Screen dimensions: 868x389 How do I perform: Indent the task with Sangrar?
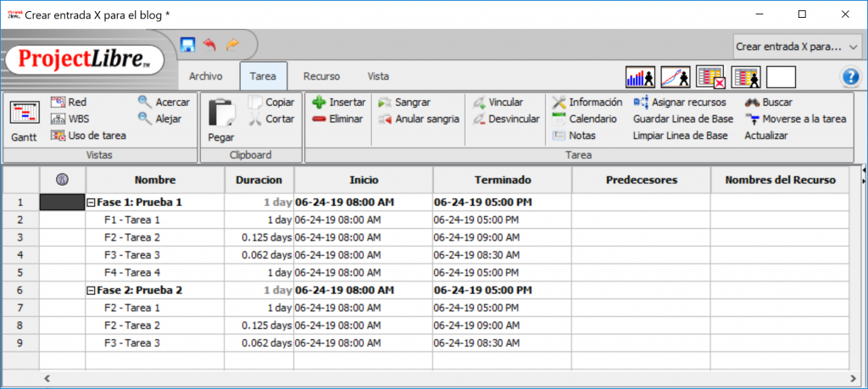[404, 103]
